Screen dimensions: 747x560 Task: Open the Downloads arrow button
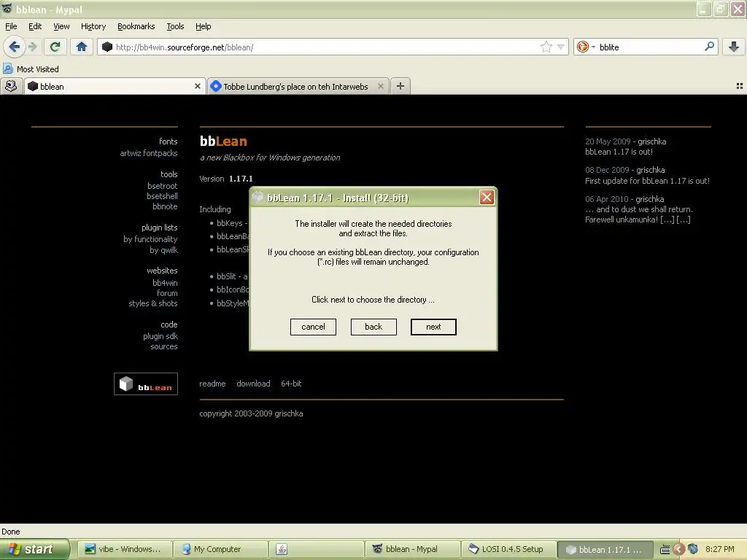(734, 47)
